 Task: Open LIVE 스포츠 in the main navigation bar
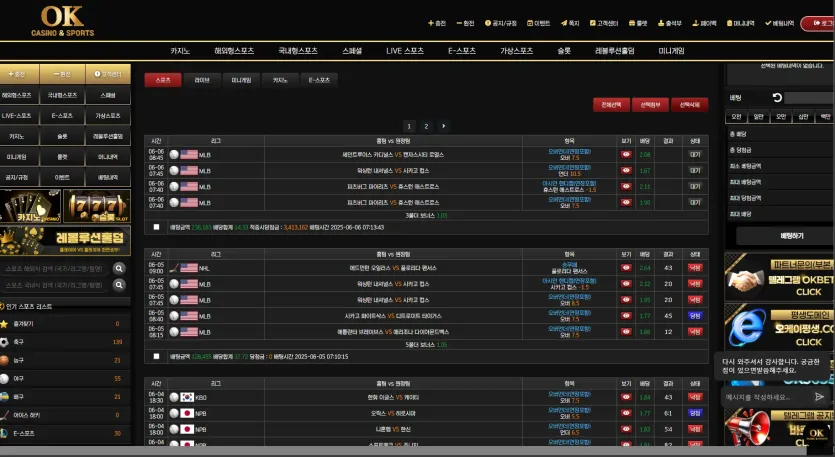pos(405,51)
